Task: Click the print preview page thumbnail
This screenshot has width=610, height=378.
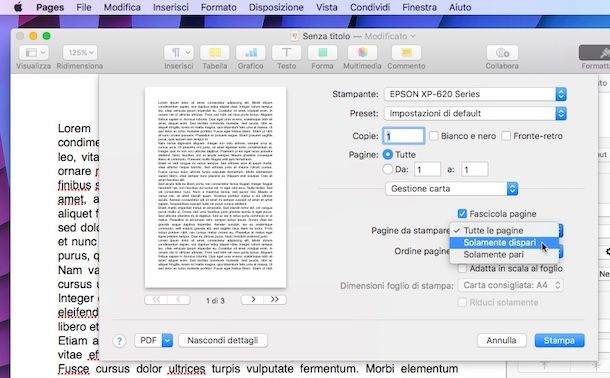Action: (x=216, y=187)
